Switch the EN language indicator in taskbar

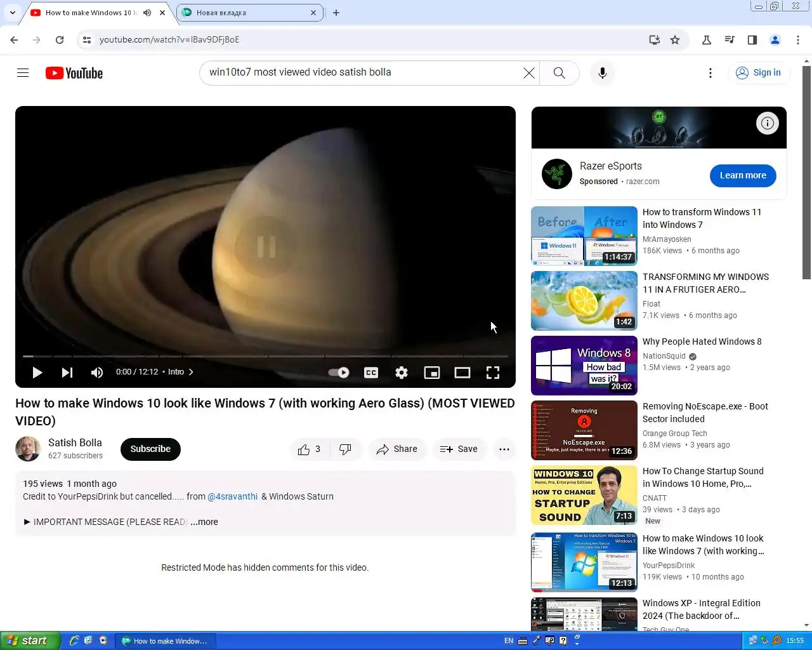pos(509,640)
